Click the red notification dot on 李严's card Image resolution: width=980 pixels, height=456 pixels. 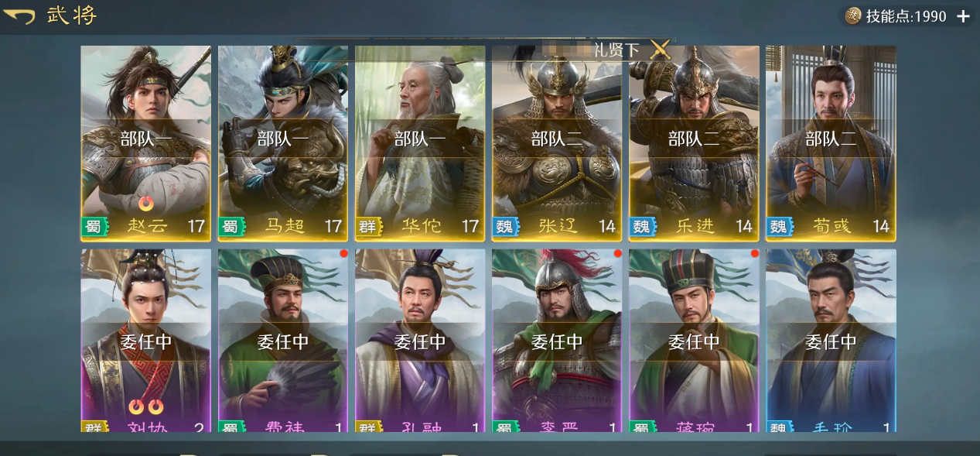point(617,253)
